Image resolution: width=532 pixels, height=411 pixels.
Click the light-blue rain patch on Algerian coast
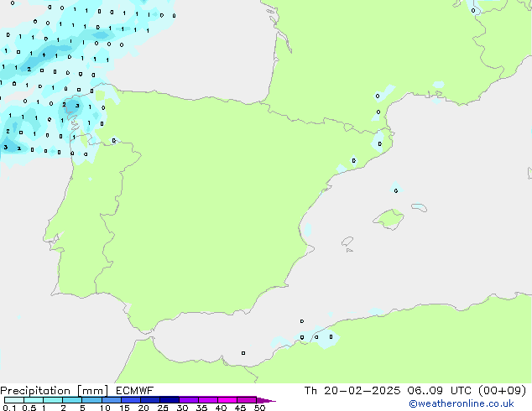(323, 338)
